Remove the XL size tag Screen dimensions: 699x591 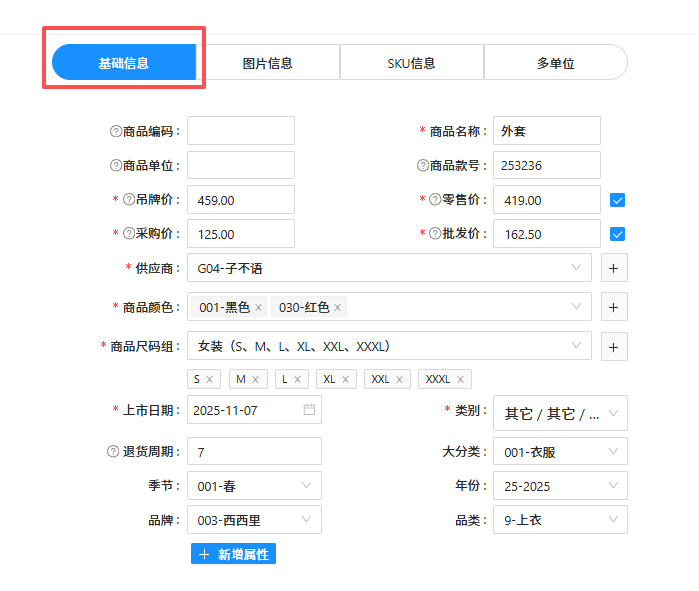(345, 379)
